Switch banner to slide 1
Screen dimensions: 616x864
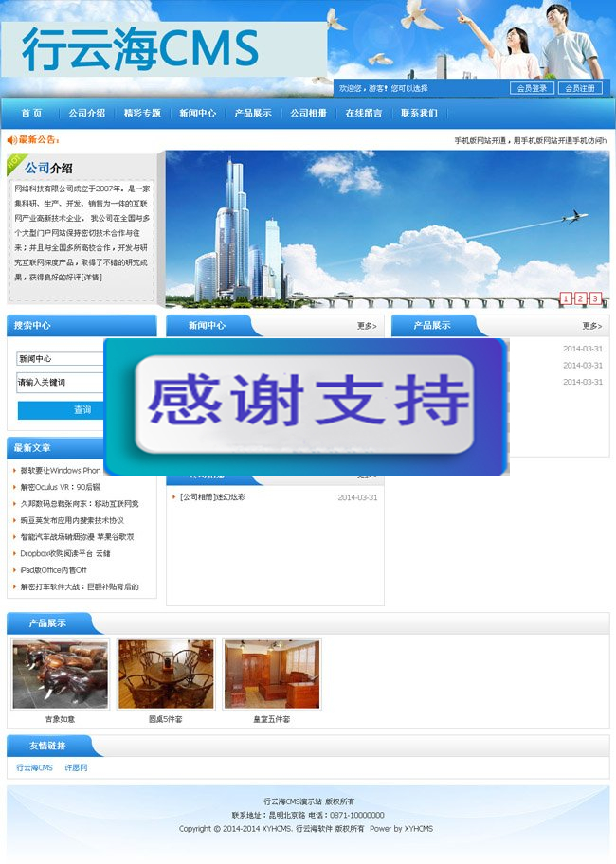point(566,298)
